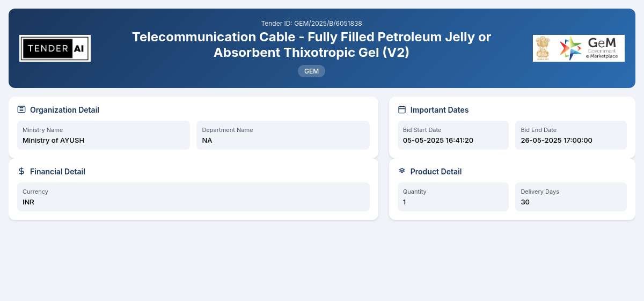Click the Ministry Name field

[104, 135]
